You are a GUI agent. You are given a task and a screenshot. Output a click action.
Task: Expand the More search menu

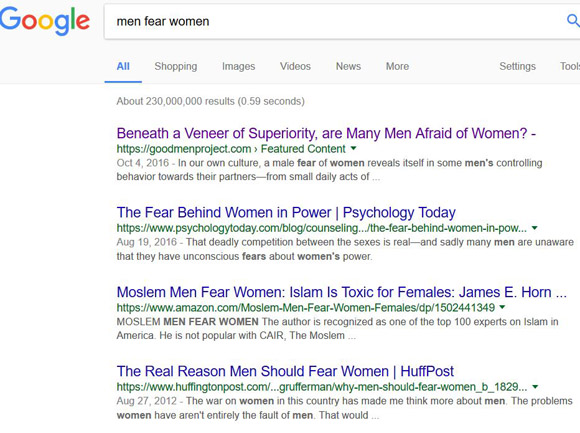(397, 67)
